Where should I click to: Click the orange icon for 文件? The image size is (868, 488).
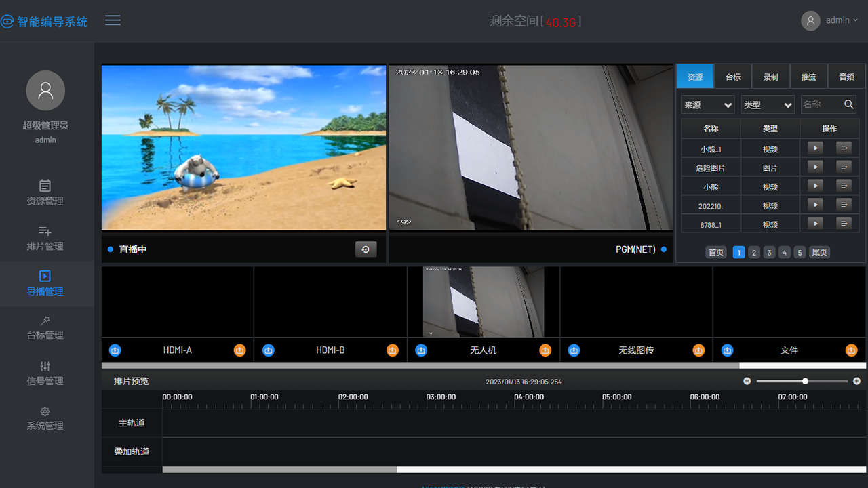852,350
